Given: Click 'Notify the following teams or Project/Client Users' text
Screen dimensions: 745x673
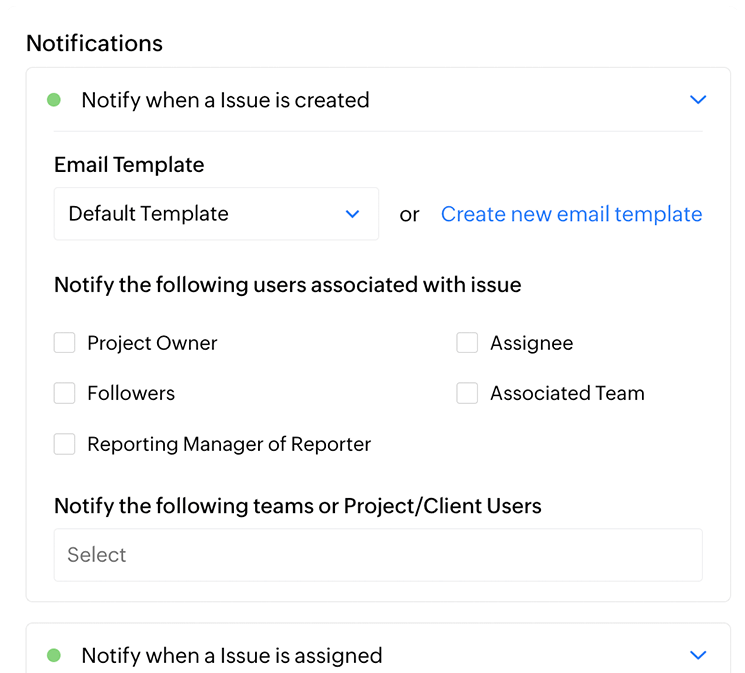Looking at the screenshot, I should tap(298, 506).
